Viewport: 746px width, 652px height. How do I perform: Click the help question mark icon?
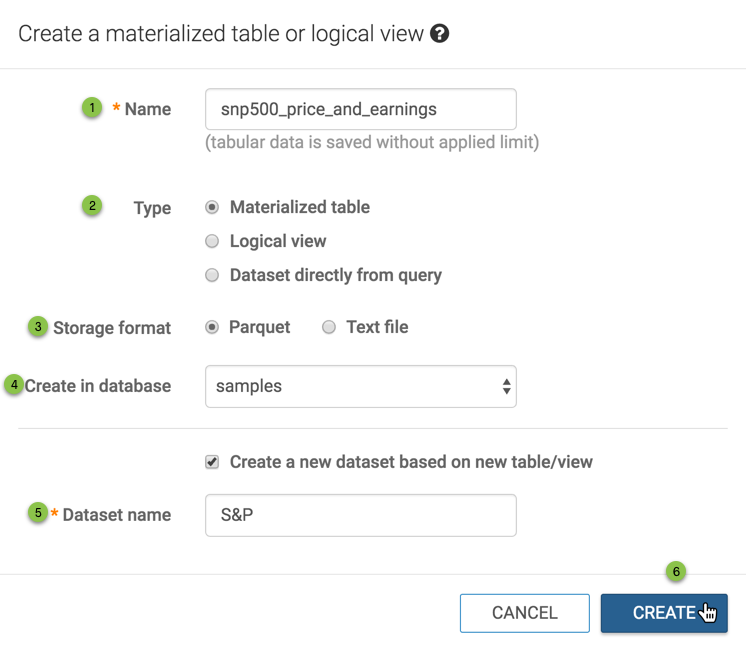[439, 34]
